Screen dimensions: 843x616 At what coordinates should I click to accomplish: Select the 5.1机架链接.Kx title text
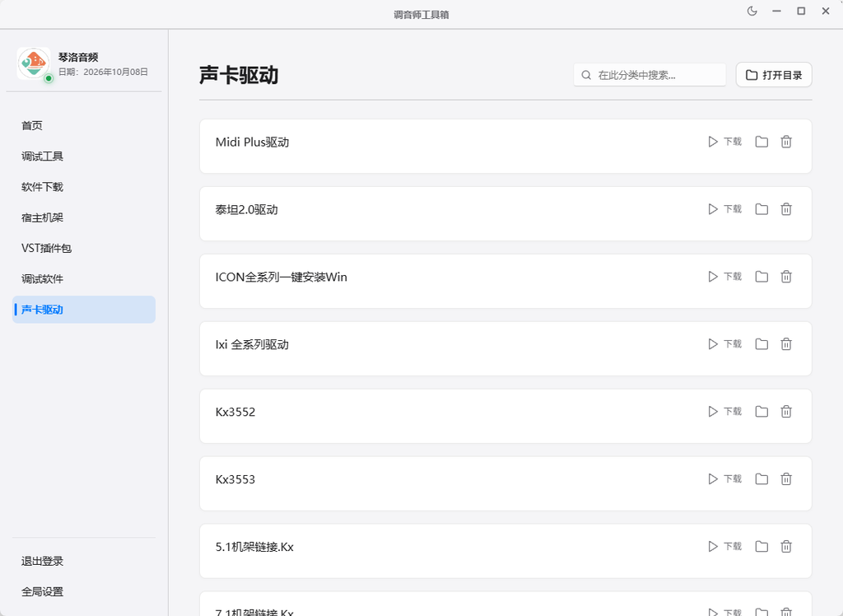254,547
